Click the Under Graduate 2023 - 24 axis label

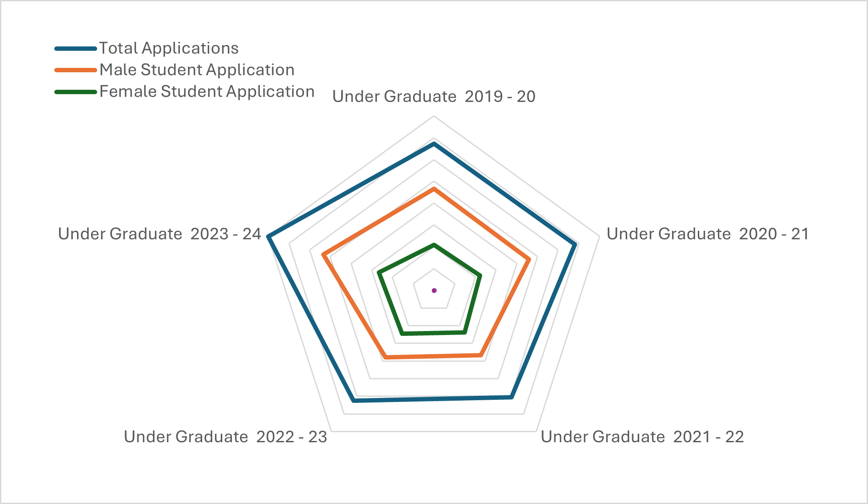(x=160, y=234)
